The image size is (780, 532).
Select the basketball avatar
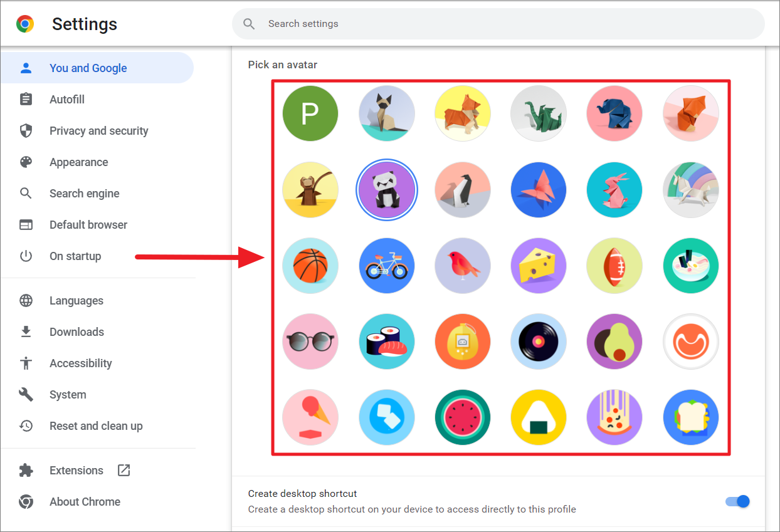click(310, 266)
